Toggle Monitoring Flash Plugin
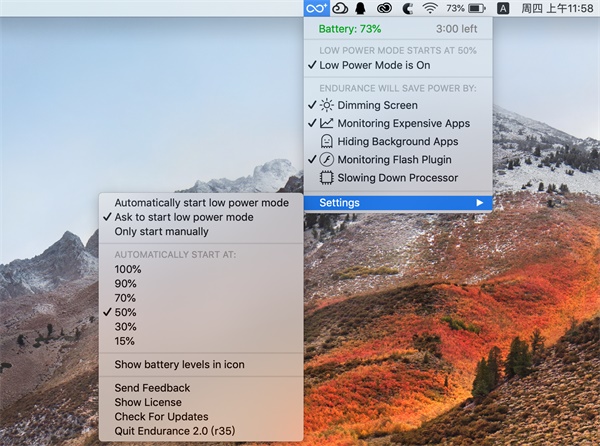Image resolution: width=600 pixels, height=446 pixels. [398, 160]
